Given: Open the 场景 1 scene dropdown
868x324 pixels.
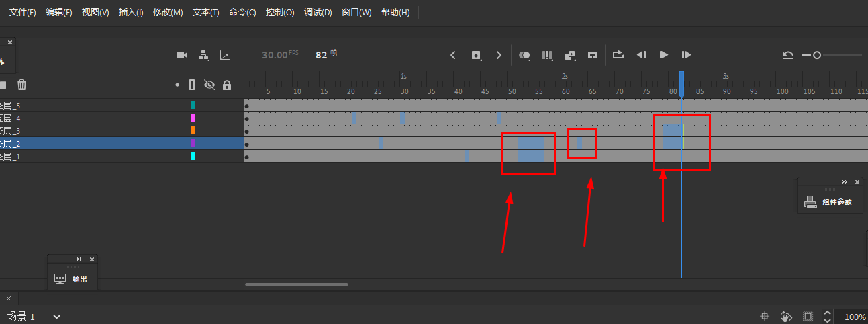Looking at the screenshot, I should 57,317.
